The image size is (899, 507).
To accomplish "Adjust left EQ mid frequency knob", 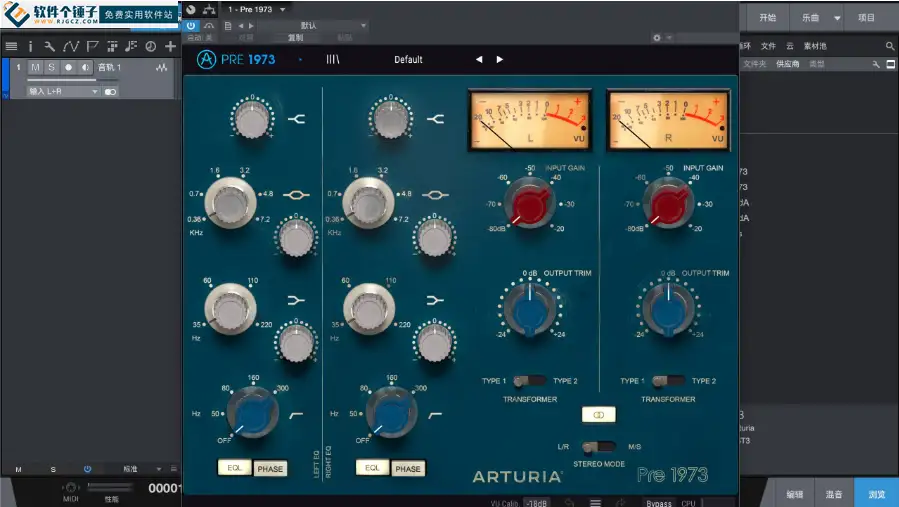I will pyautogui.click(x=230, y=203).
